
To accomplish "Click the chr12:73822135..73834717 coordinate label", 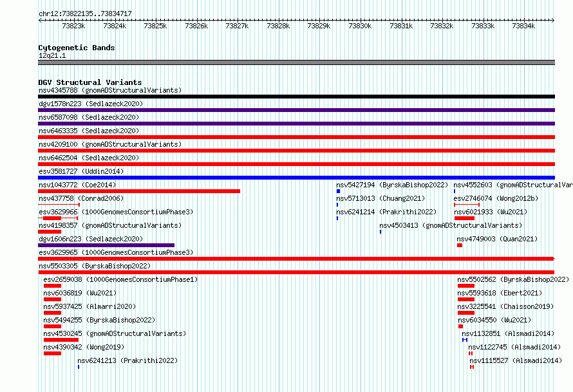I will click(x=85, y=14).
